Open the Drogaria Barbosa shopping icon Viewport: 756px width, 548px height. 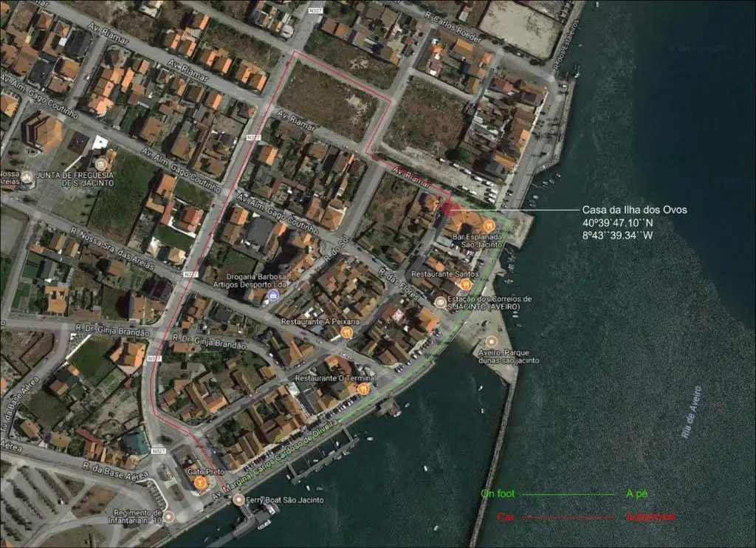274,295
